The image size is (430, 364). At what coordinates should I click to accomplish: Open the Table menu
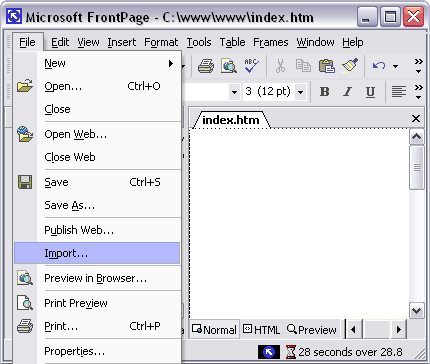232,42
